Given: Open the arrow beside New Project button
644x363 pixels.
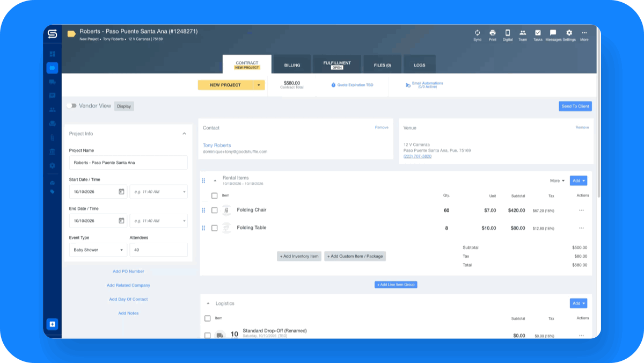Looking at the screenshot, I should (x=259, y=85).
